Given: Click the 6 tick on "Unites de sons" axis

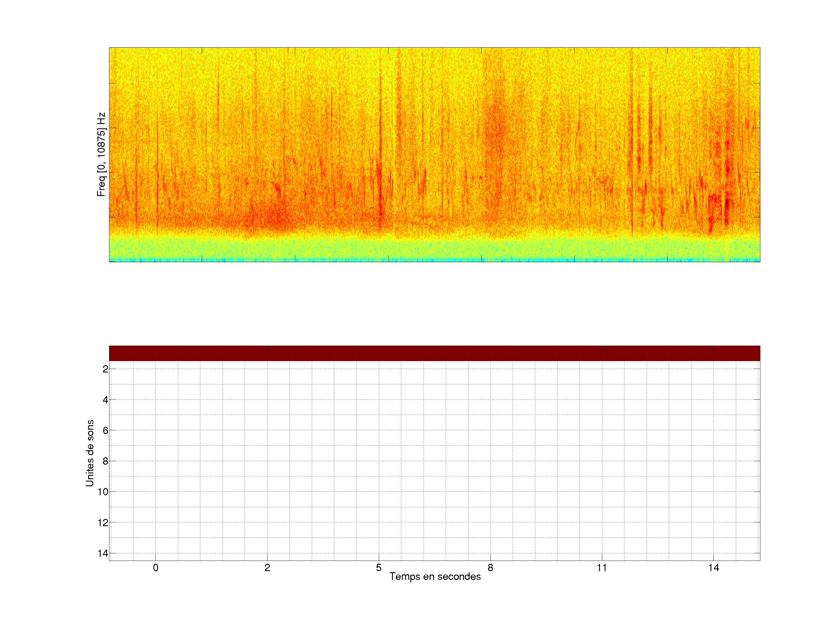Looking at the screenshot, I should pyautogui.click(x=105, y=430).
